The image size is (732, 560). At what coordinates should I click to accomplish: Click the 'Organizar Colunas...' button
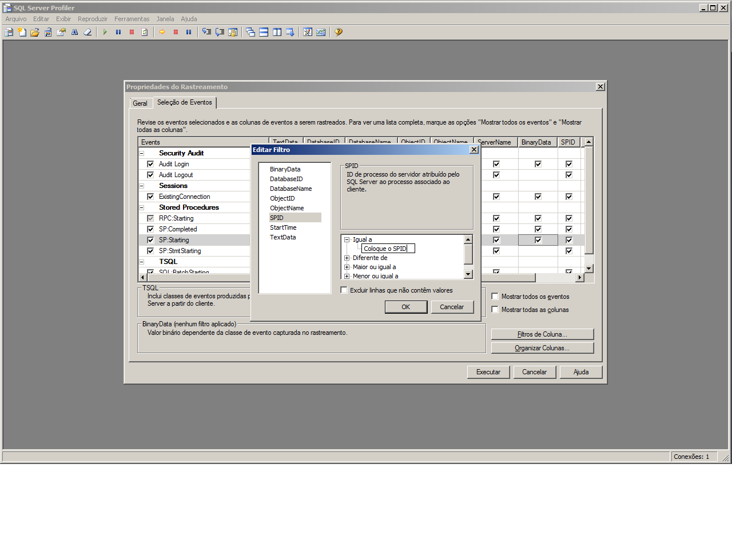(542, 348)
